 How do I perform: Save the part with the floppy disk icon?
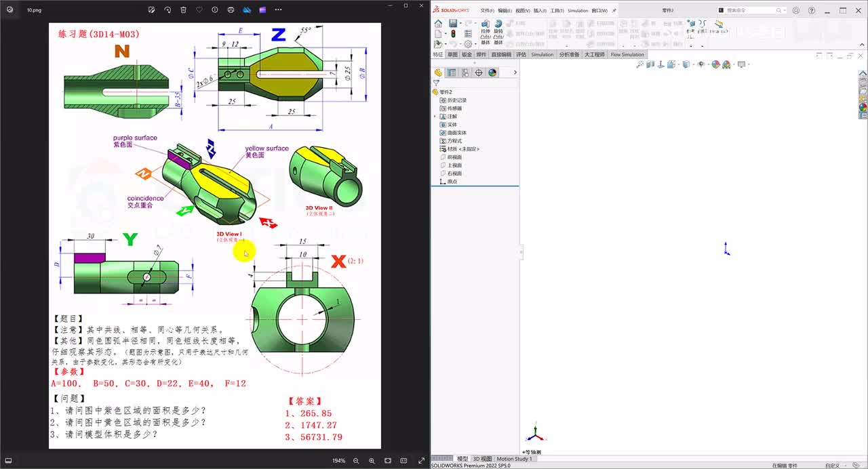pyautogui.click(x=453, y=24)
